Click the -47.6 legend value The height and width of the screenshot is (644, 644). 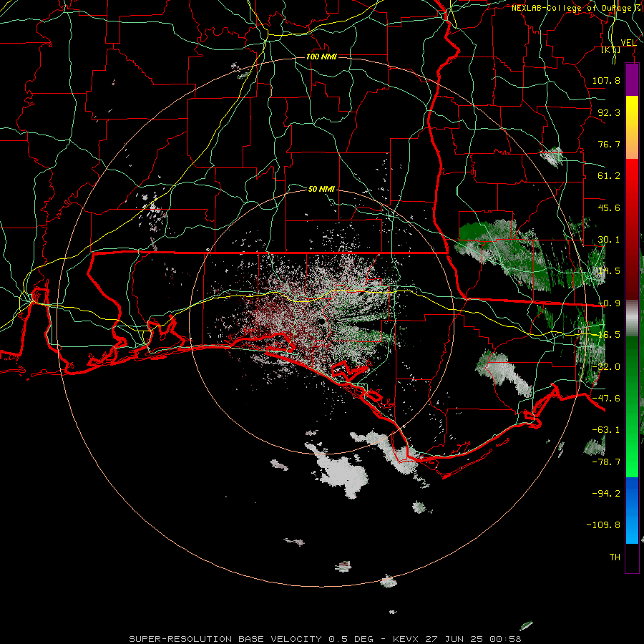pyautogui.click(x=606, y=399)
